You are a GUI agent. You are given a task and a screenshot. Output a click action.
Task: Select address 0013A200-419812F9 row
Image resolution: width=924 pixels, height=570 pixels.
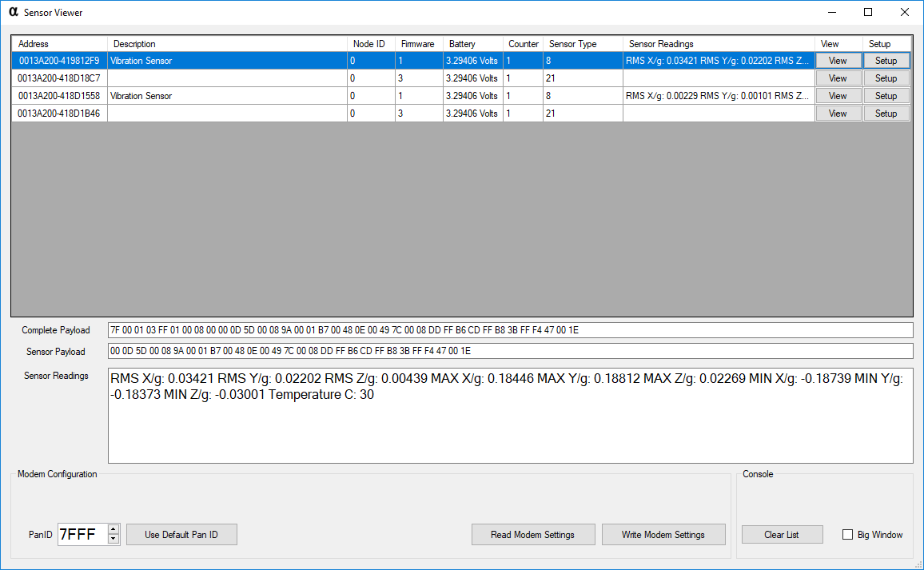(59, 61)
